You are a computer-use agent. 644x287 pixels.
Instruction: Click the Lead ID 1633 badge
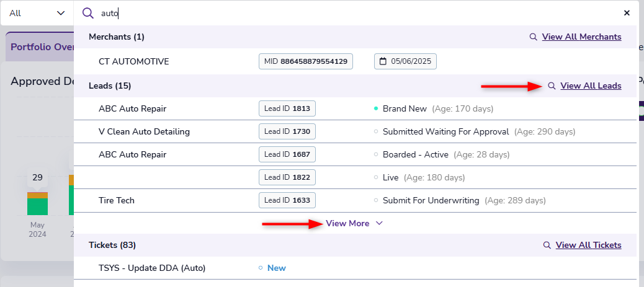pyautogui.click(x=287, y=201)
